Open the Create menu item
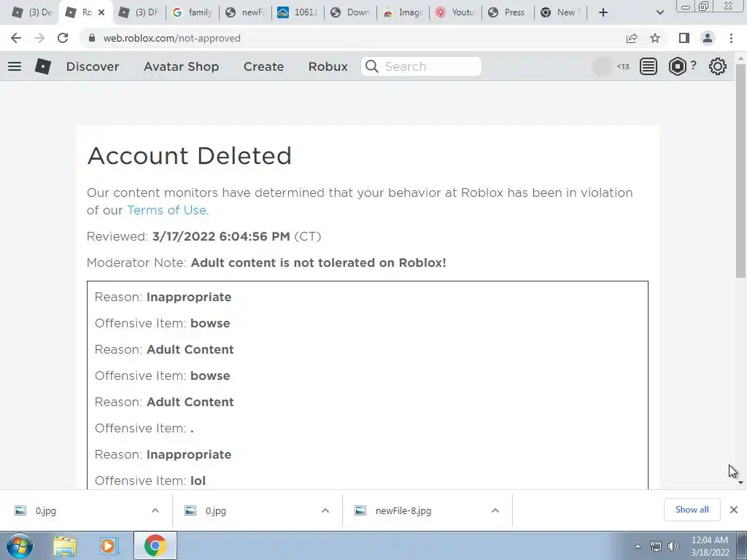Screen dimensions: 747x560 click(263, 66)
